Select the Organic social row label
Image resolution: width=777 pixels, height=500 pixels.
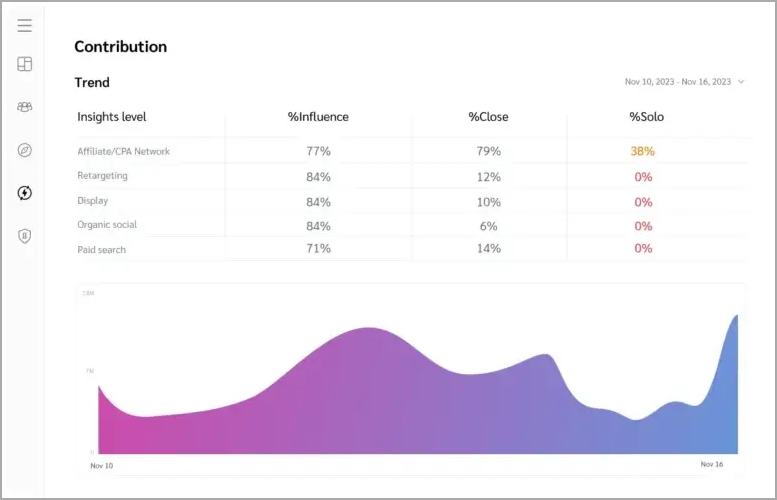(107, 225)
